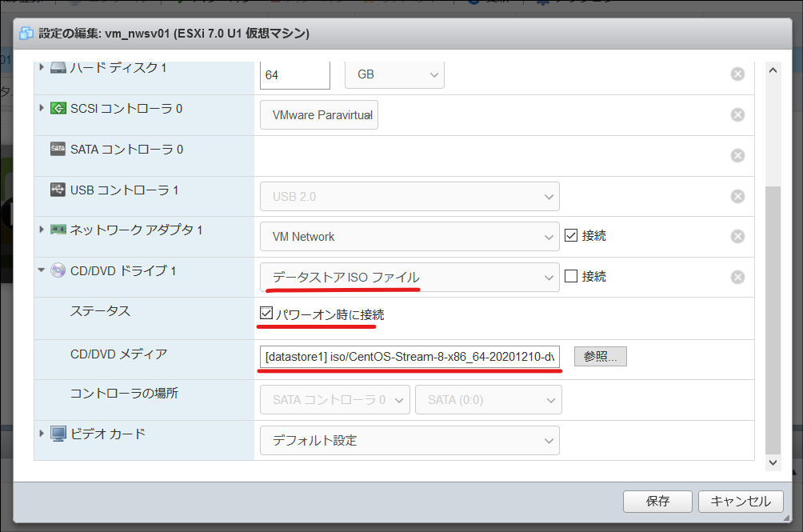The height and width of the screenshot is (532, 803).
Task: Click the VM icon in dialog title
Action: pos(26,34)
